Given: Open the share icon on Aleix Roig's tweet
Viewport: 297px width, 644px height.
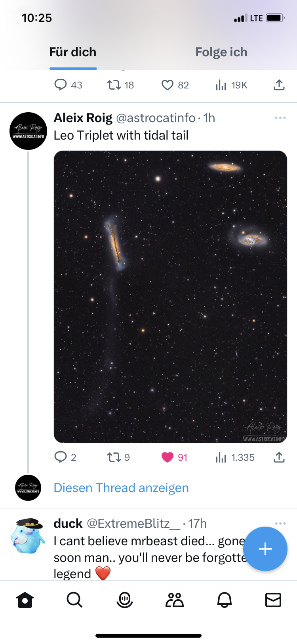Looking at the screenshot, I should [x=278, y=457].
